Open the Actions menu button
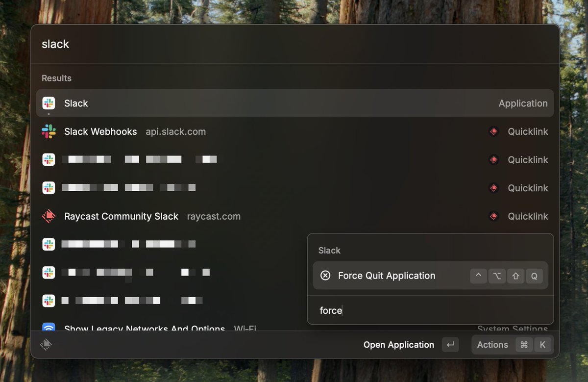Image resolution: width=588 pixels, height=382 pixels. click(x=512, y=345)
